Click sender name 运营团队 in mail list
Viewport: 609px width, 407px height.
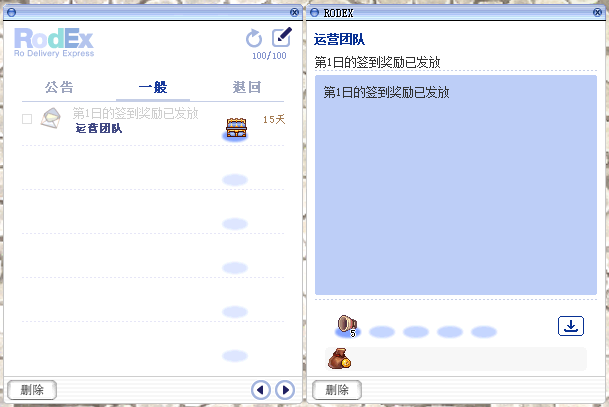[99, 128]
